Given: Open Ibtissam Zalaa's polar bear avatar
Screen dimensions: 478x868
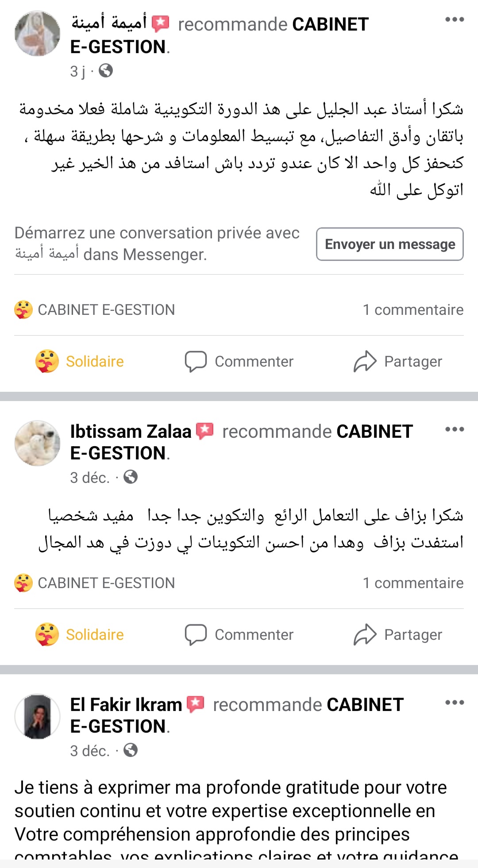Looking at the screenshot, I should coord(38,443).
